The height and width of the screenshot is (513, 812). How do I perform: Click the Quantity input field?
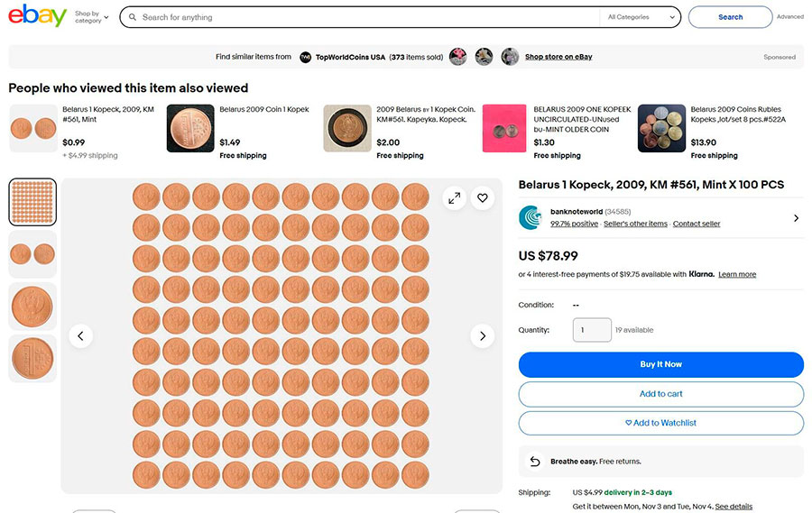click(x=592, y=330)
